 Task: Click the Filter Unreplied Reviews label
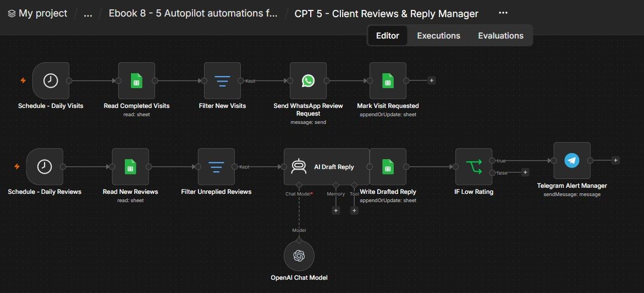[217, 192]
